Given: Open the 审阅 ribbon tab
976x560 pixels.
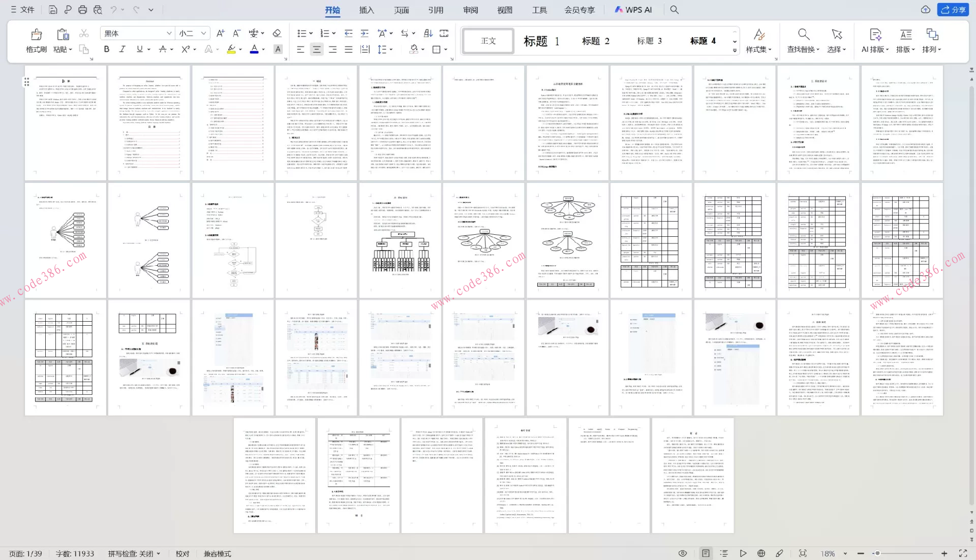Looking at the screenshot, I should pyautogui.click(x=470, y=10).
